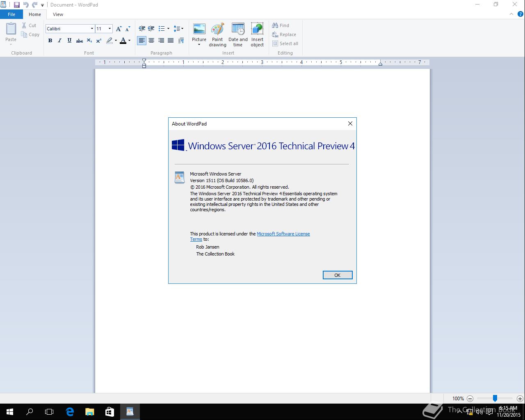Click Cut in the Clipboard group
Viewport: 525px width, 420px height.
pyautogui.click(x=29, y=25)
